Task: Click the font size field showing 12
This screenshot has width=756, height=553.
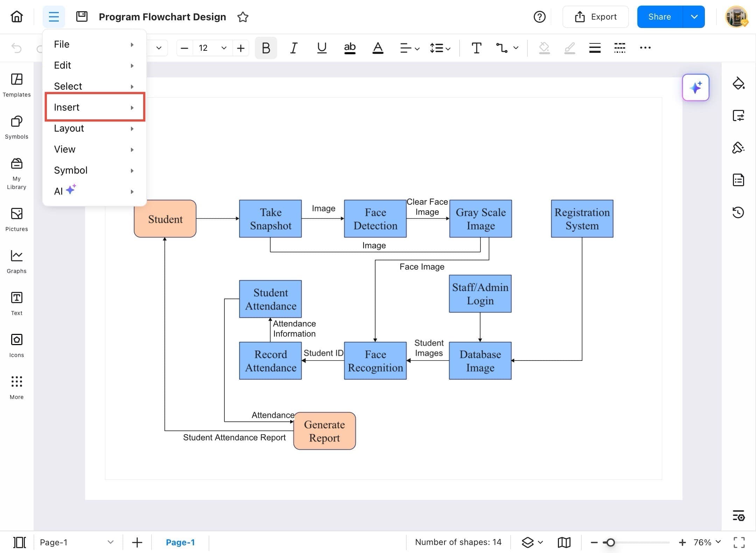Action: point(204,48)
